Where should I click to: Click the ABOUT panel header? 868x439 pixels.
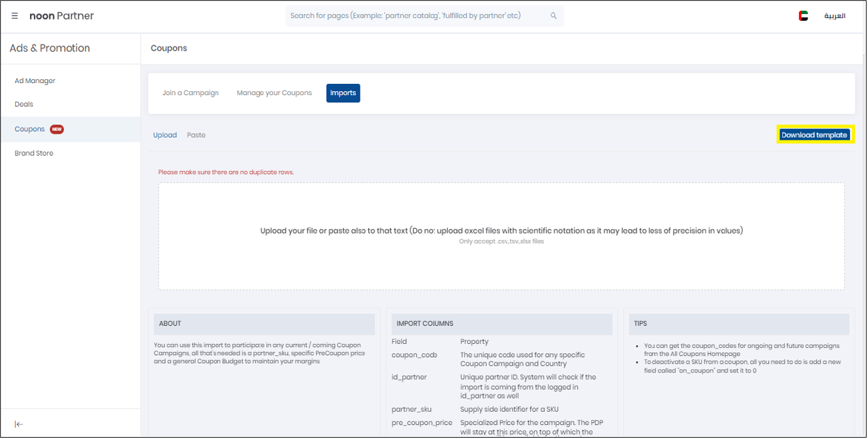tap(265, 324)
